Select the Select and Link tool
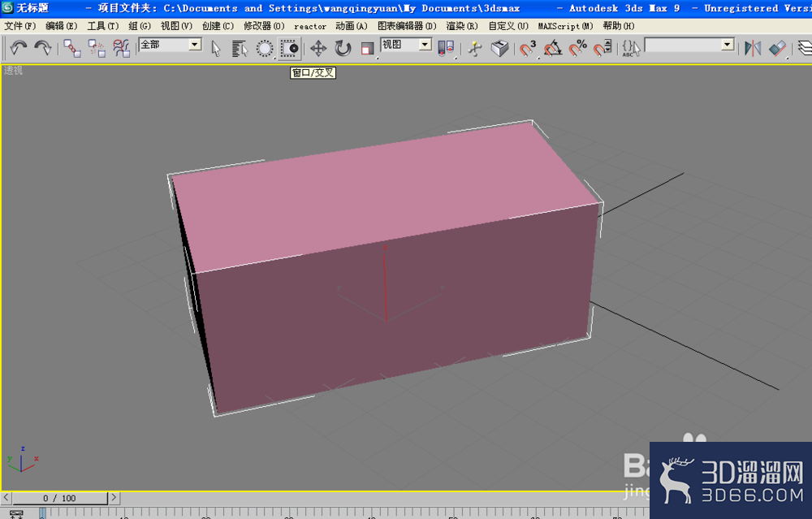 click(71, 48)
